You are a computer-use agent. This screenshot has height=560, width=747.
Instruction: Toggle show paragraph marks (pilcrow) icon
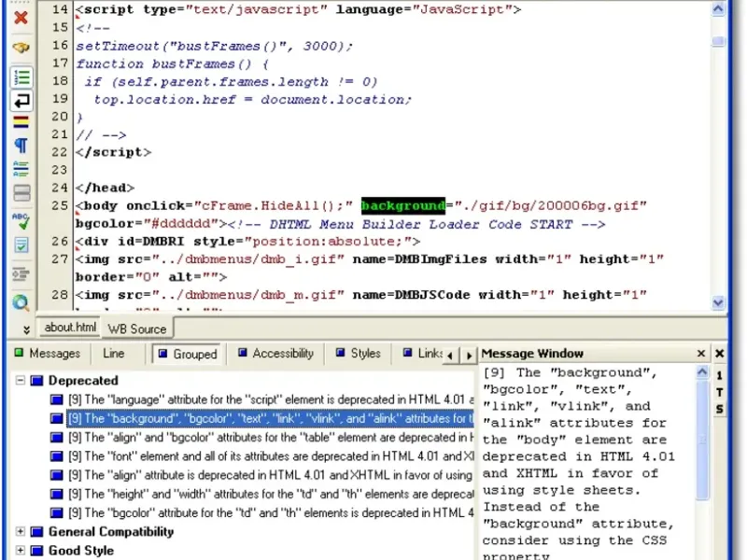(21, 146)
